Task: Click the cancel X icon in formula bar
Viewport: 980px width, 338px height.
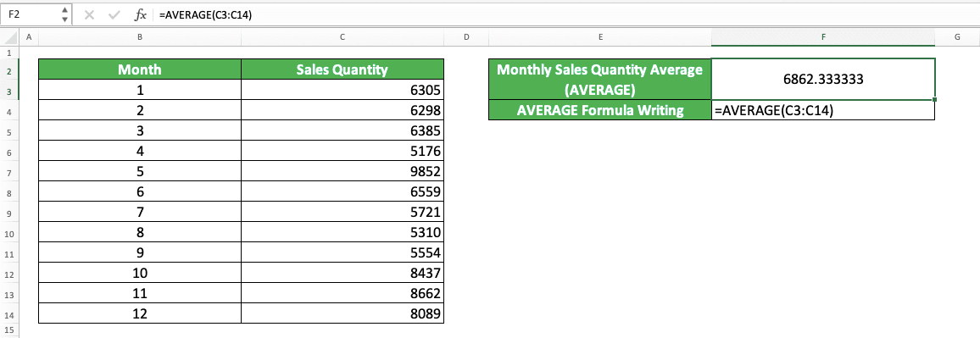Action: 89,15
